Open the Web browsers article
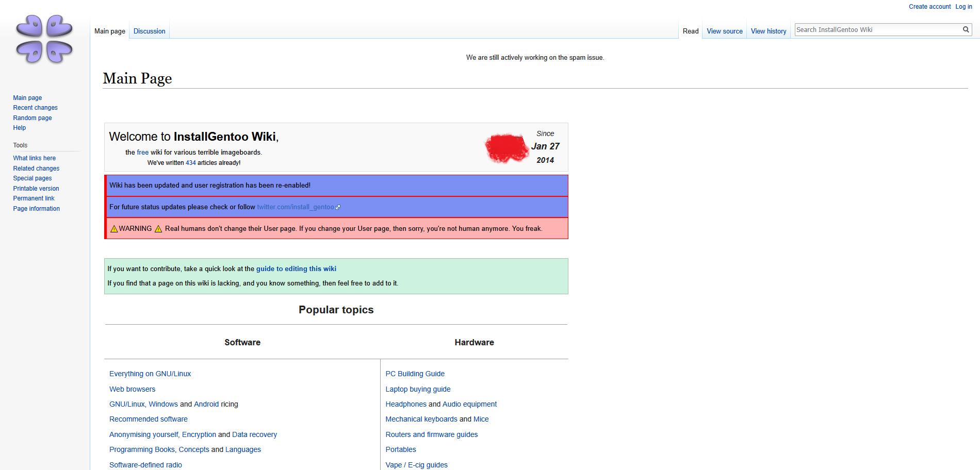Screen dimensions: 980x470 pyautogui.click(x=132, y=389)
